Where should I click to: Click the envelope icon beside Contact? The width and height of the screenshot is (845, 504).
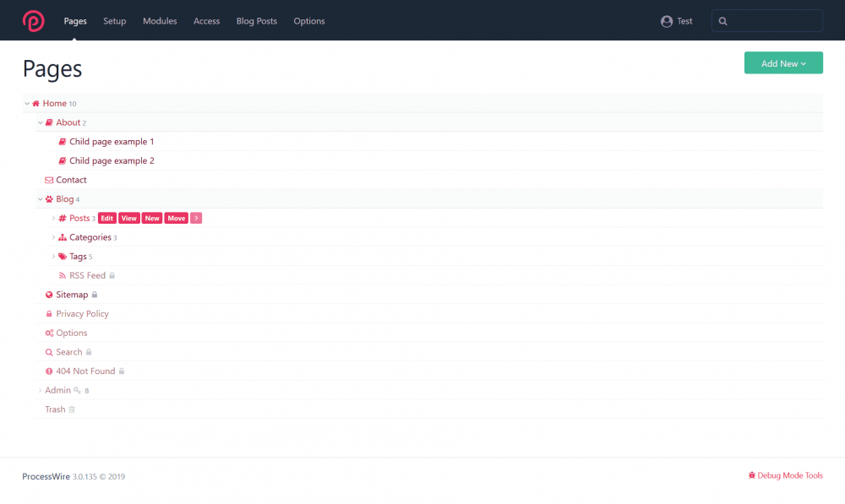click(49, 180)
